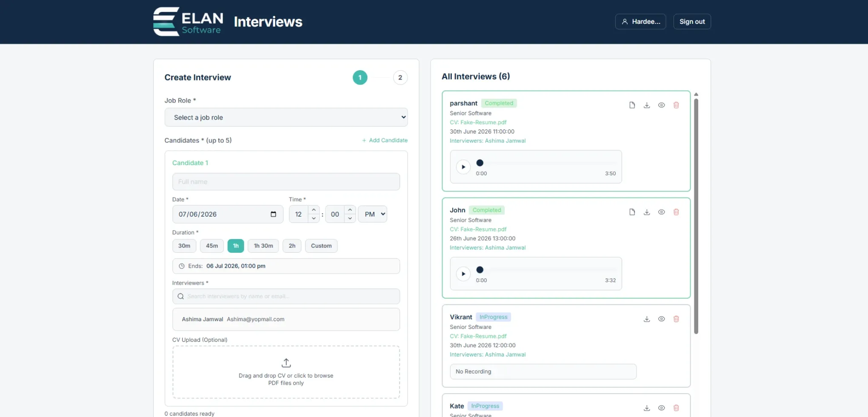Click the seek handle on parshant's recording
Image resolution: width=868 pixels, height=417 pixels.
(x=480, y=163)
